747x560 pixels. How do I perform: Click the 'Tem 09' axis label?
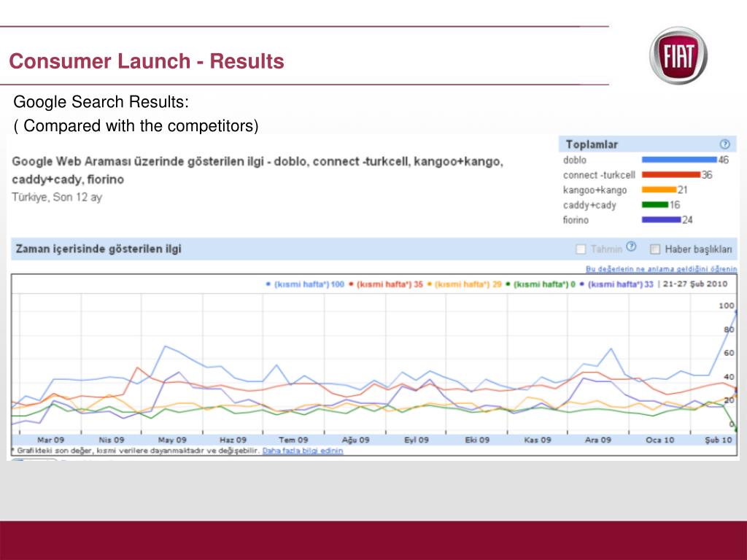[x=293, y=440]
